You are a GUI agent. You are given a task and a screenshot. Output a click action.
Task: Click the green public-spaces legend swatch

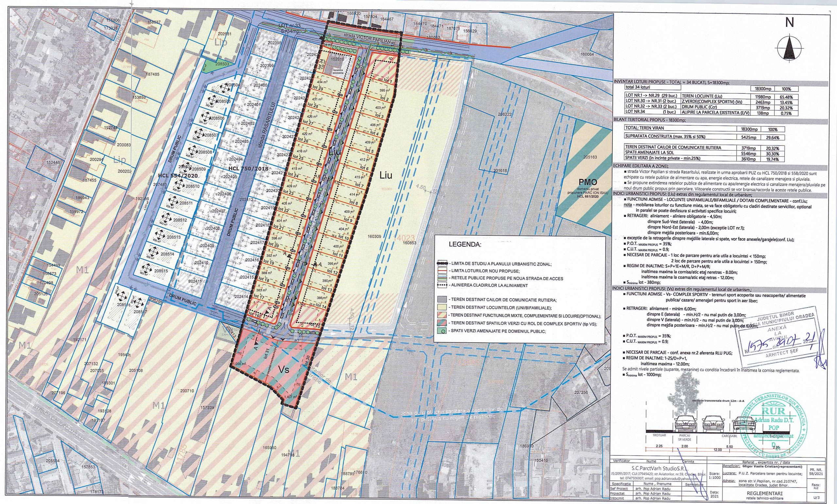442,331
